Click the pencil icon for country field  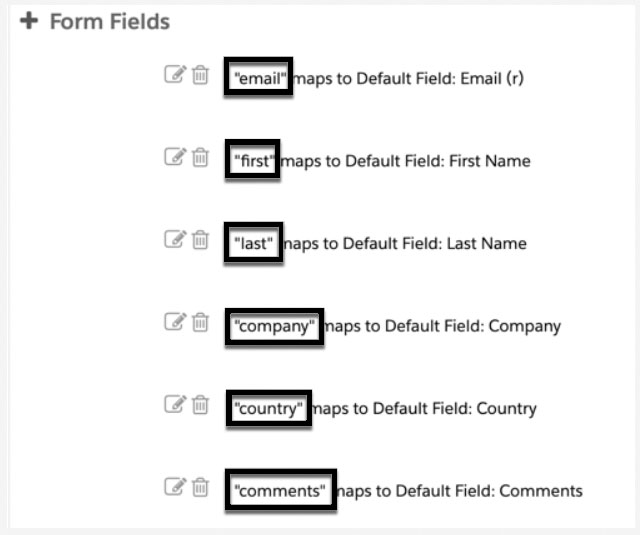[176, 404]
